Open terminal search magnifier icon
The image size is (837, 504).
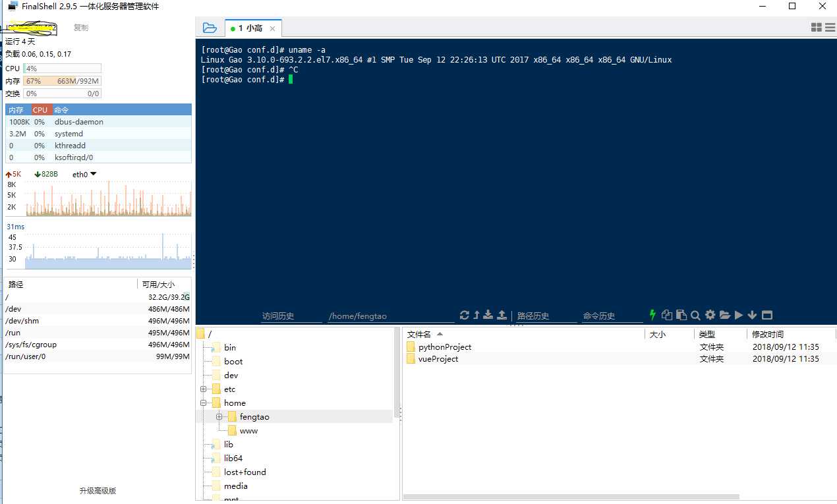click(695, 315)
